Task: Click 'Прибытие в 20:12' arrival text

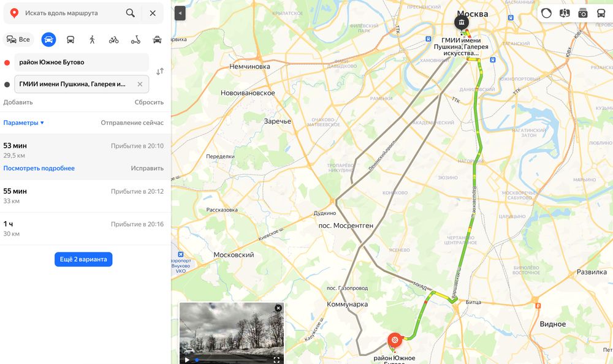Action: coord(137,191)
